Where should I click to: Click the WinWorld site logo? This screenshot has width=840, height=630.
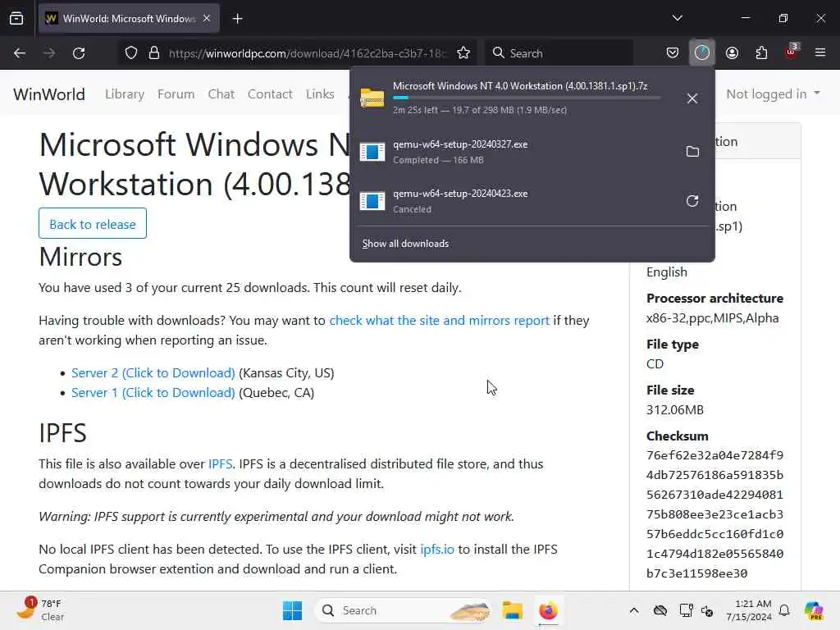click(x=49, y=94)
